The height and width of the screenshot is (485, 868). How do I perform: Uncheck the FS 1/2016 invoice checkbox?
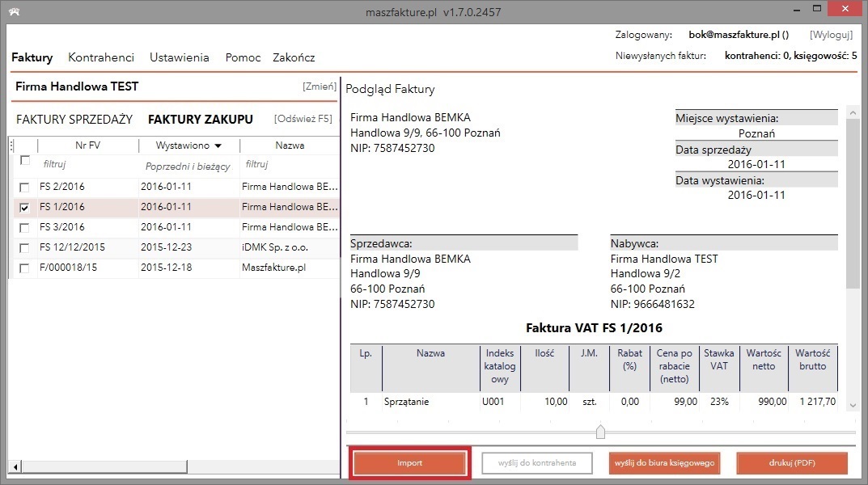tap(24, 208)
